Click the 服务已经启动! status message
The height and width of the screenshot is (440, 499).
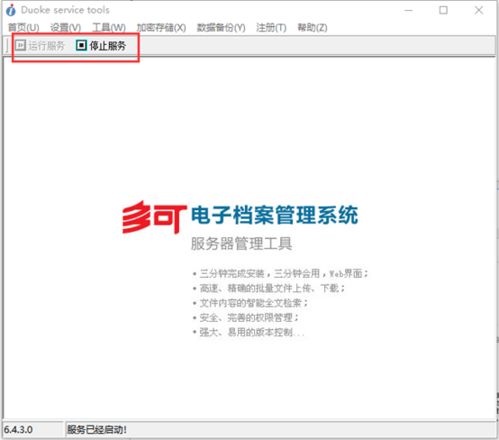click(97, 429)
